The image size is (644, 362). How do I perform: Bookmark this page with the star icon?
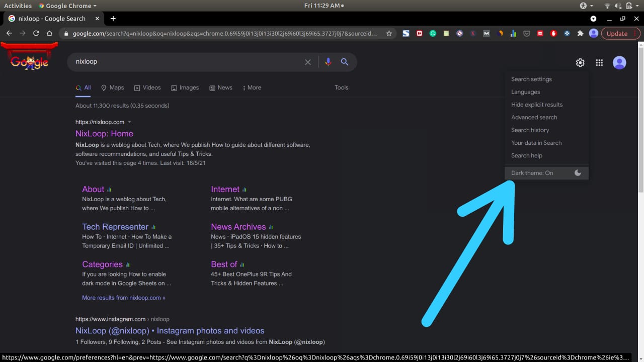tap(389, 33)
